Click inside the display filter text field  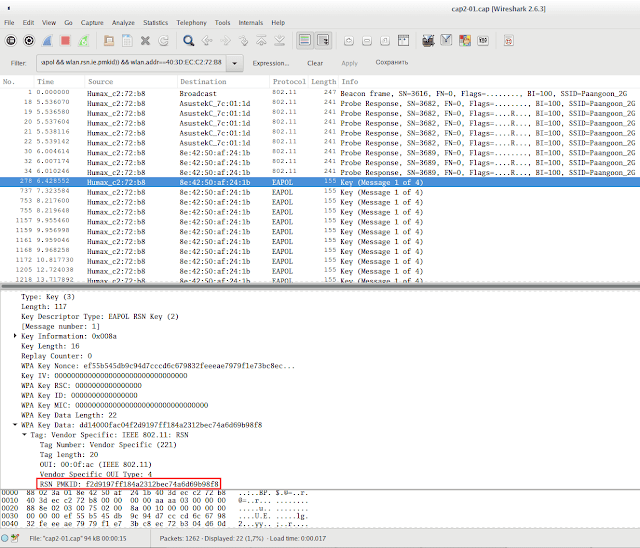[x=131, y=63]
